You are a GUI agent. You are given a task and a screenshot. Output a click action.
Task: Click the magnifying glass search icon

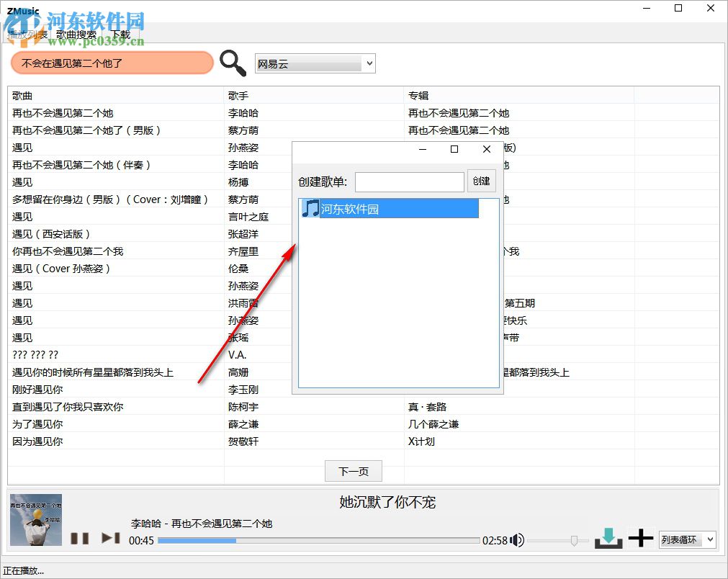(x=233, y=63)
